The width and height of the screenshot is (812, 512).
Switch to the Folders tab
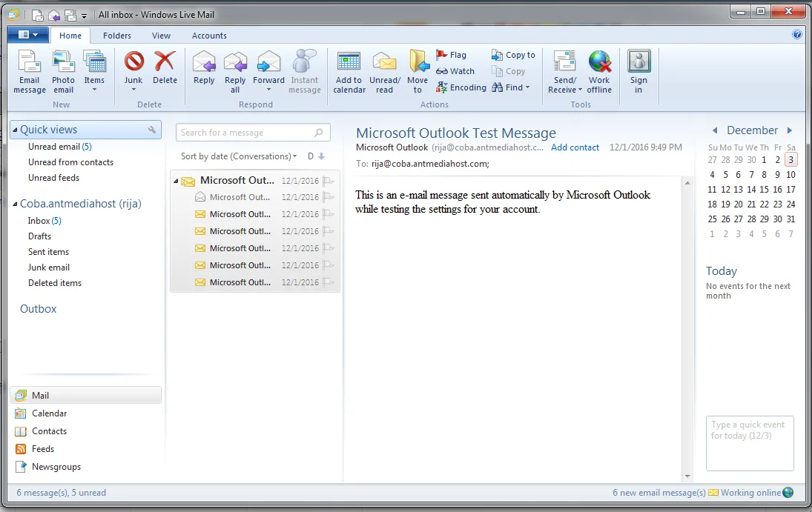[x=117, y=36]
